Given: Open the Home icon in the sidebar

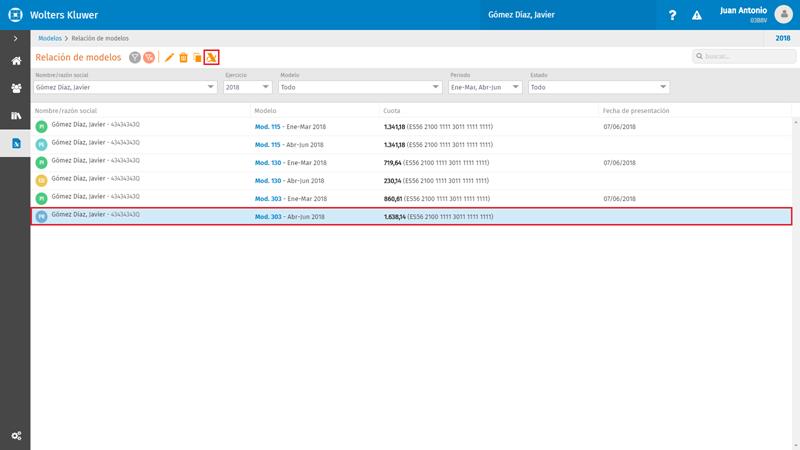Looking at the screenshot, I should [16, 61].
